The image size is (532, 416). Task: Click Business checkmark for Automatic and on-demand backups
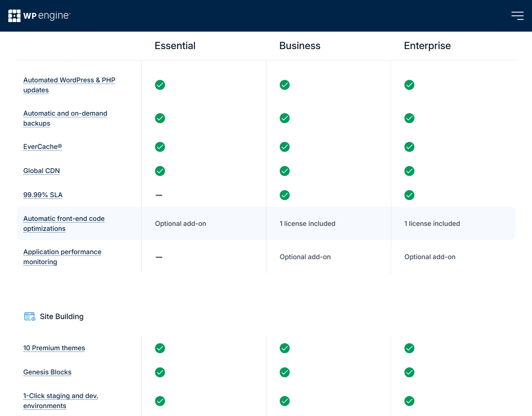[285, 118]
